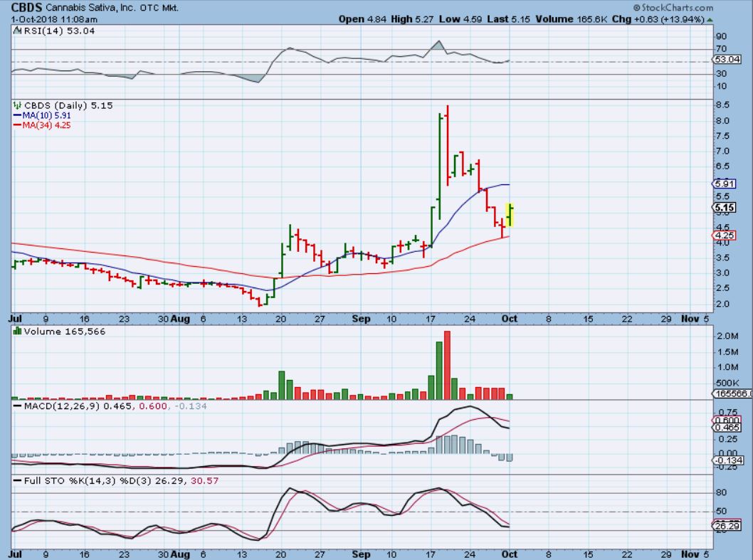Image resolution: width=753 pixels, height=560 pixels.
Task: Click the boxed 5.15 last price label on the right axis
Action: 725,208
